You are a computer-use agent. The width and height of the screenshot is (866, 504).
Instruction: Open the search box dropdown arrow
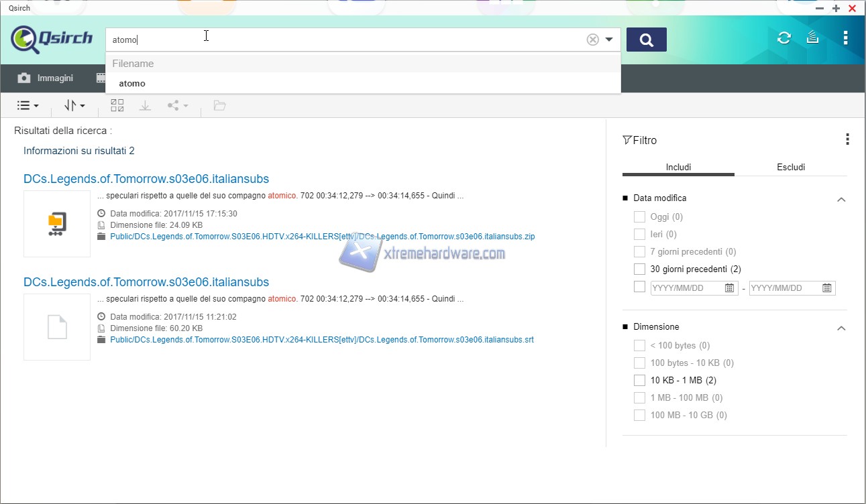click(609, 40)
